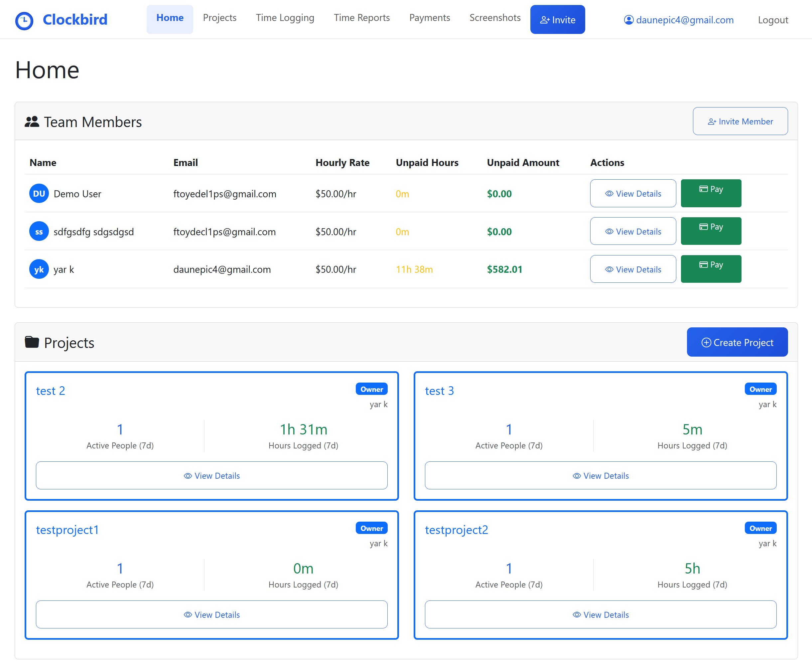Click the Projects folder icon
Image resolution: width=812 pixels, height=672 pixels.
pyautogui.click(x=32, y=342)
